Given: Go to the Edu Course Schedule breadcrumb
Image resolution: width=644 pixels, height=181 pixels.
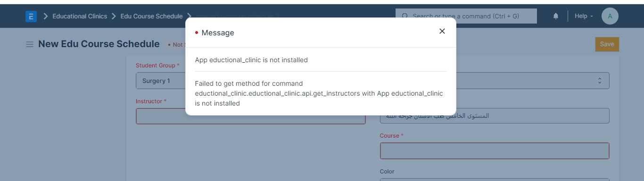Looking at the screenshot, I should [151, 16].
